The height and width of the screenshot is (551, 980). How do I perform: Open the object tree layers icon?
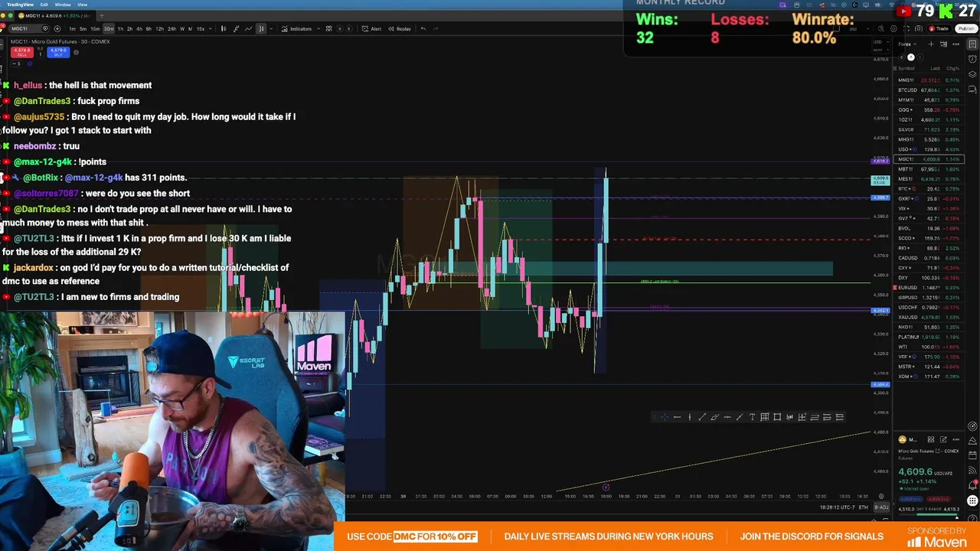click(972, 74)
